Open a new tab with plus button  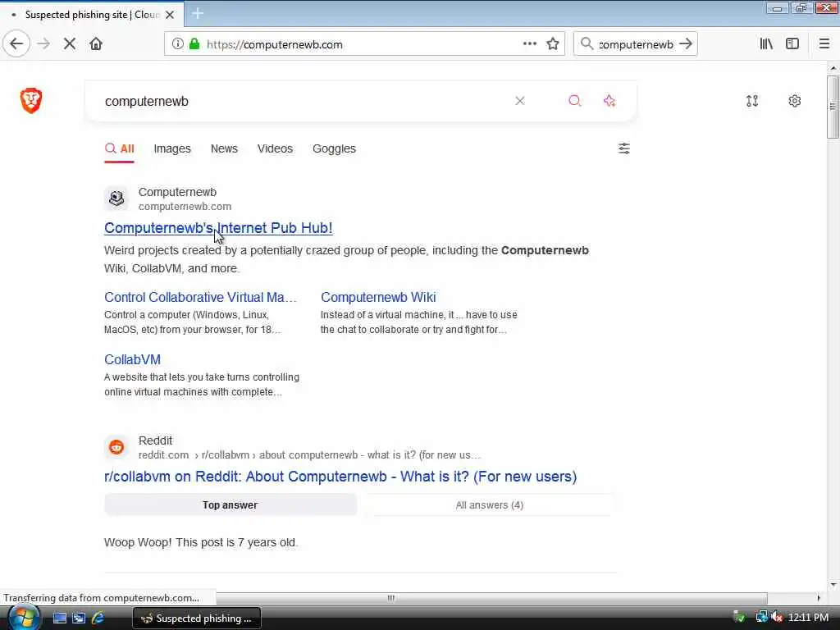197,14
